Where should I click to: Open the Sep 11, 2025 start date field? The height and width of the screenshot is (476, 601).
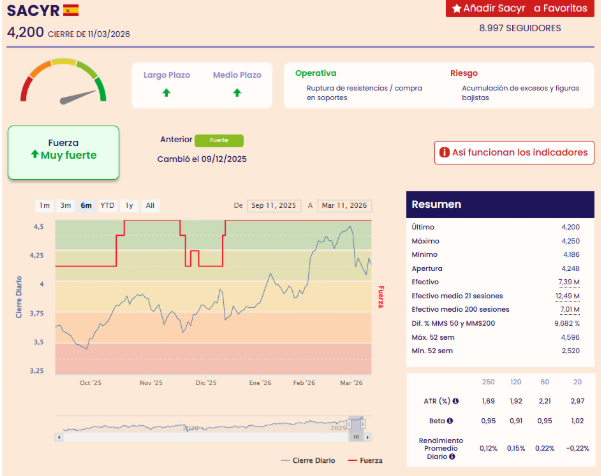[274, 205]
